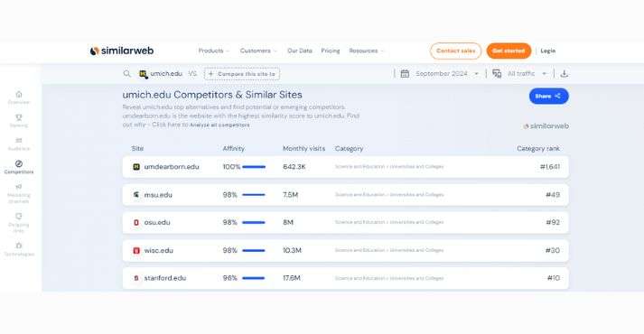Screen dimensions: 644x334
Task: Click the #10 category rank
Action: [554, 278]
